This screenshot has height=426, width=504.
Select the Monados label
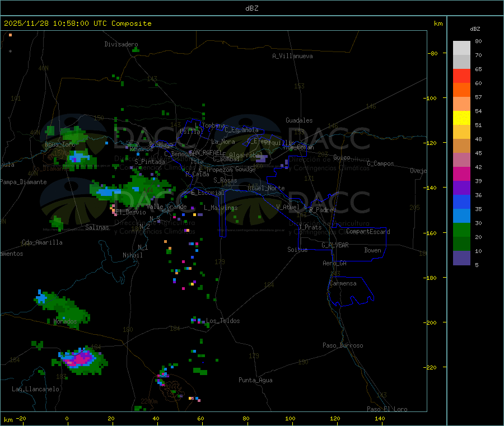coord(66,321)
